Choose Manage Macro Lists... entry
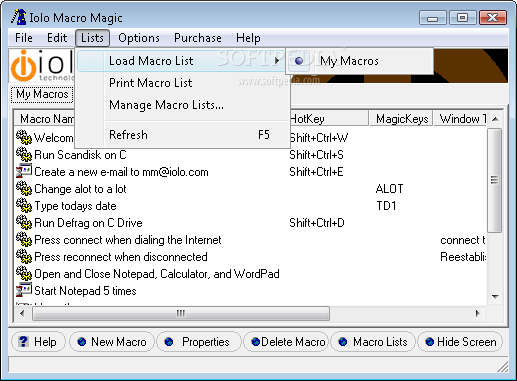517x381 pixels. point(183,105)
